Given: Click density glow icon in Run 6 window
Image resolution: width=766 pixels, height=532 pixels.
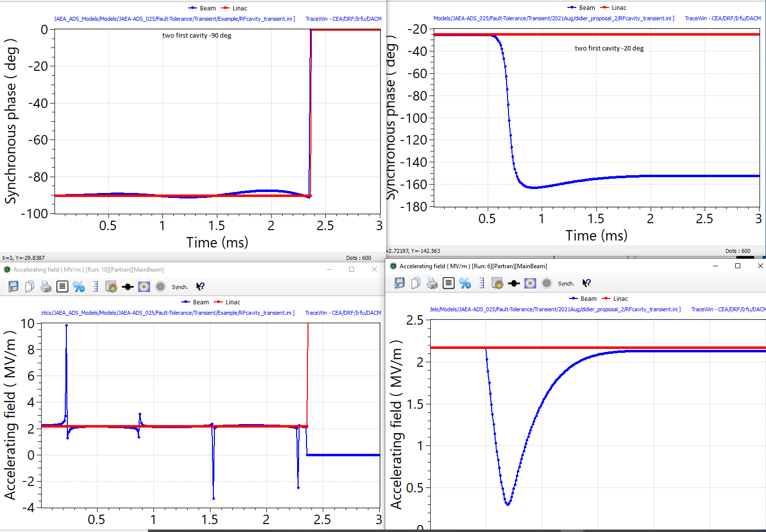Looking at the screenshot, I should 530,283.
